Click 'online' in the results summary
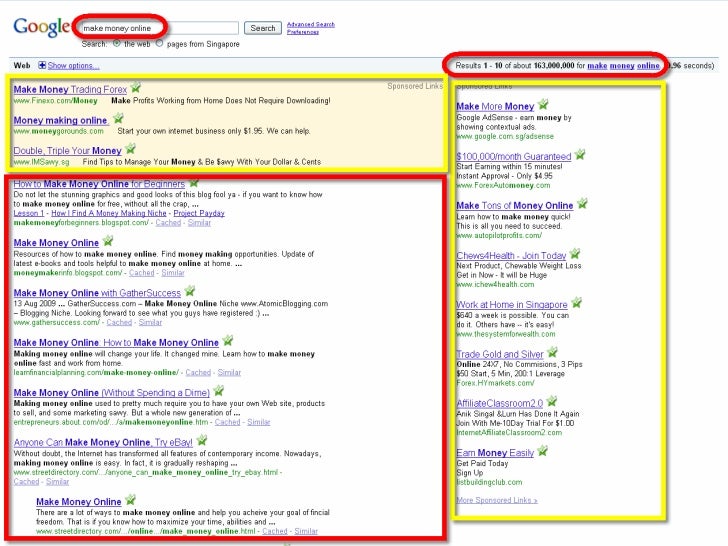728x546 pixels. [x=648, y=66]
